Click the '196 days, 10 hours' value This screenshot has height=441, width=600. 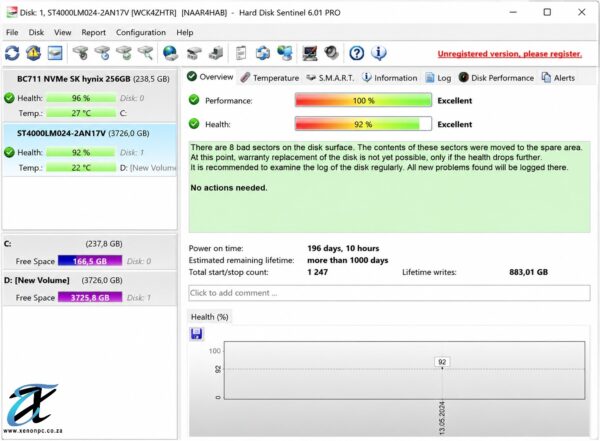point(343,248)
